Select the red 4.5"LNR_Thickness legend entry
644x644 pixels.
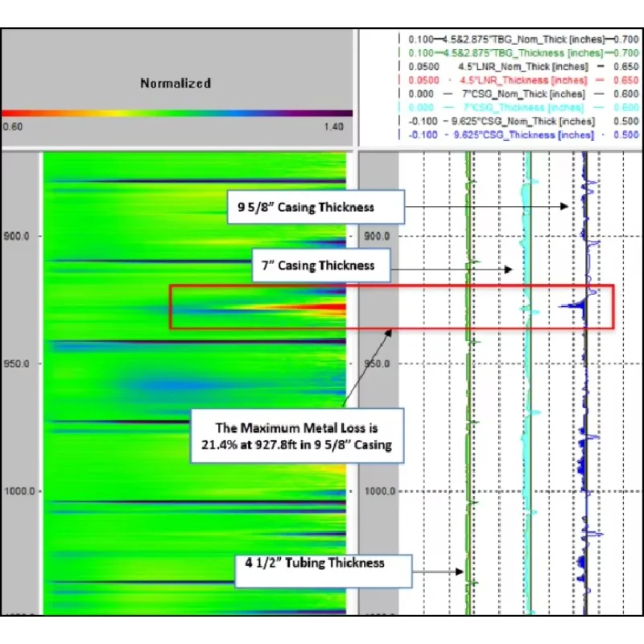point(523,80)
